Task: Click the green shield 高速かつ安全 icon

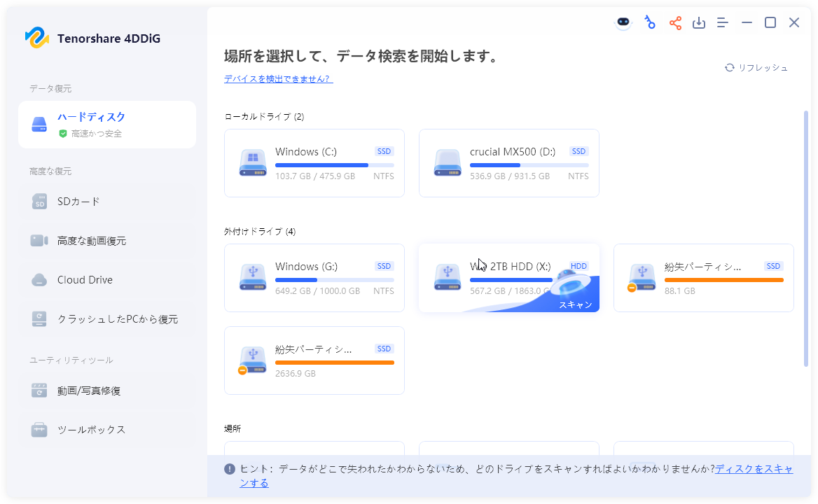Action: click(x=63, y=134)
